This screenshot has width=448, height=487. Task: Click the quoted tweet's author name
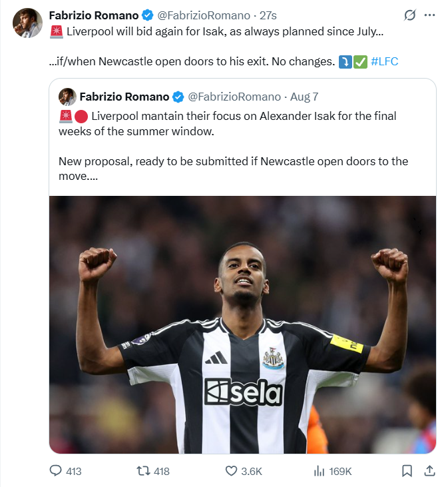tap(123, 97)
